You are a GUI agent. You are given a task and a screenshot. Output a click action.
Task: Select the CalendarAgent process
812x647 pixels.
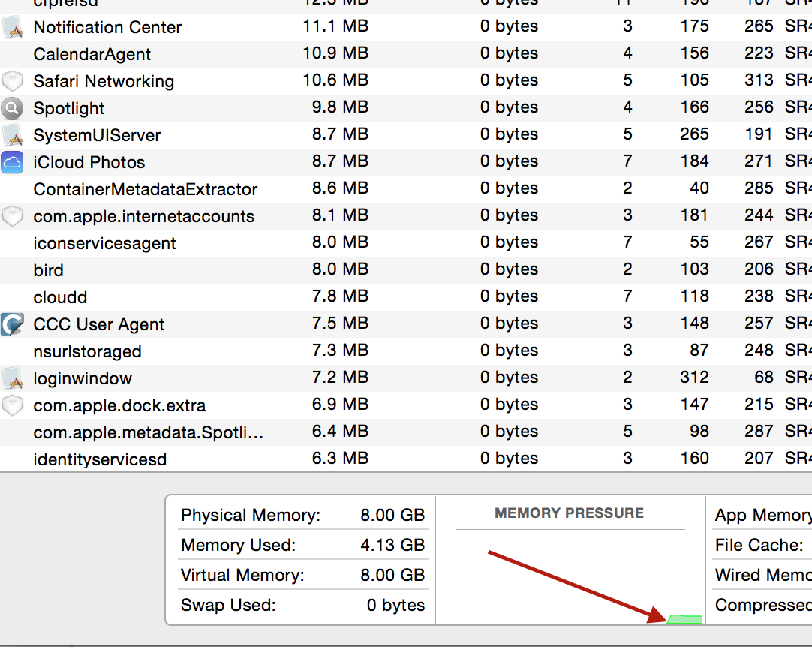click(92, 54)
